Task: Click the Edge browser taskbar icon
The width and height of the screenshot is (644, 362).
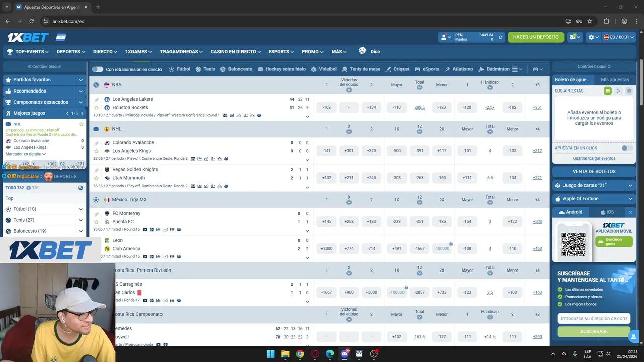Action: pos(330,354)
